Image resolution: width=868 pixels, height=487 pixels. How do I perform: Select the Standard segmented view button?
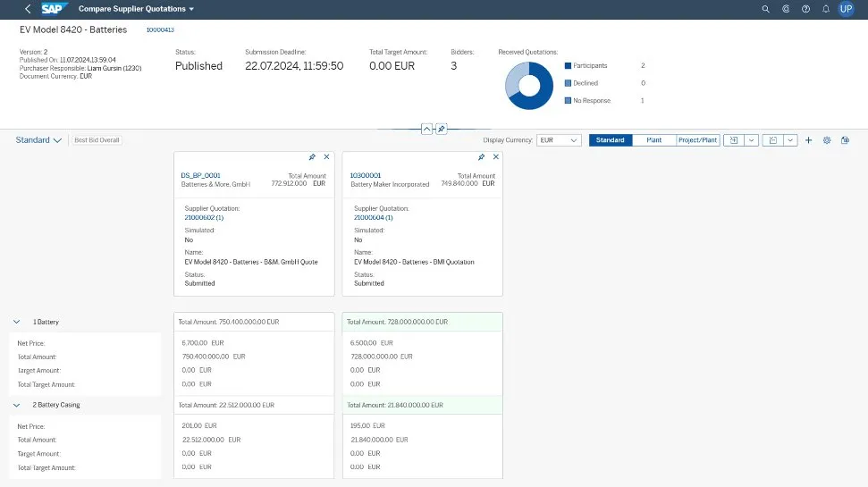(611, 140)
